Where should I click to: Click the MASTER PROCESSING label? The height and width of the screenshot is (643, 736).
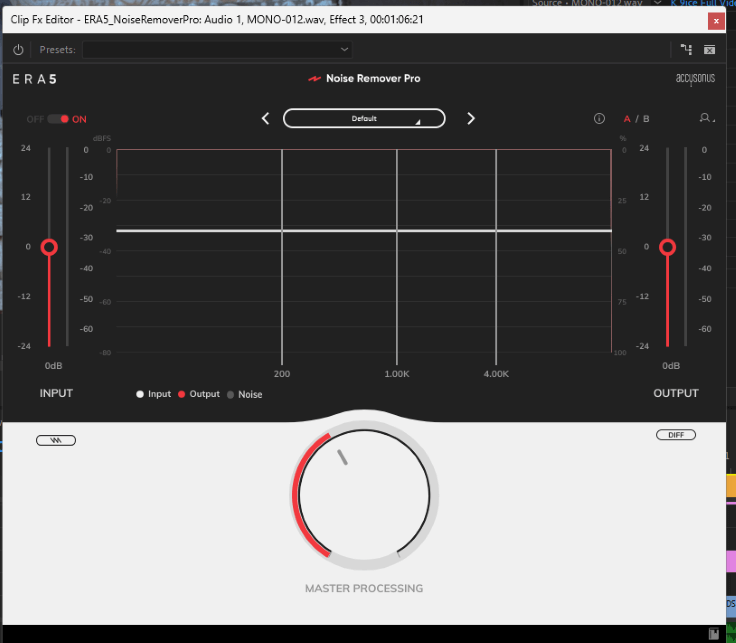pyautogui.click(x=364, y=588)
